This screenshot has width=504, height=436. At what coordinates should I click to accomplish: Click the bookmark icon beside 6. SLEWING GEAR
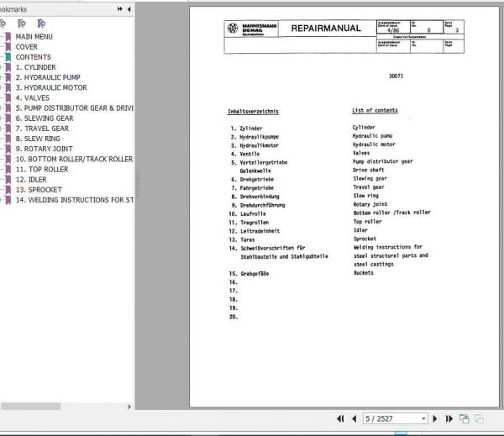(8, 118)
